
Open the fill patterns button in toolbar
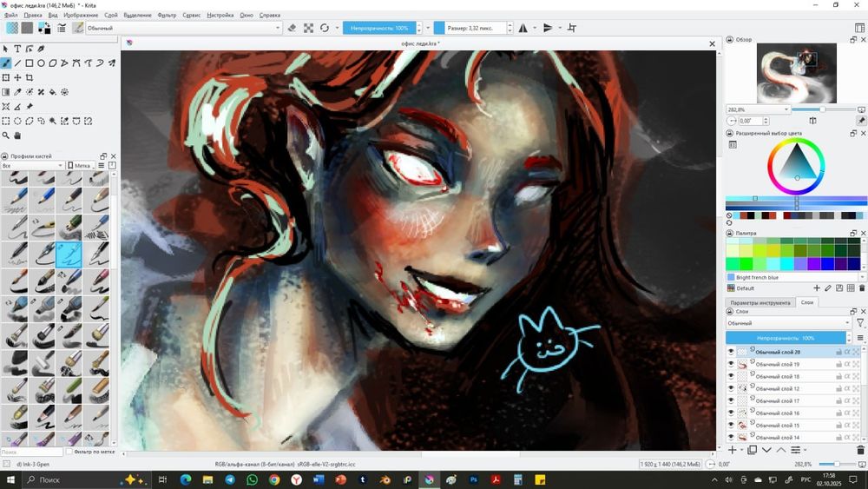point(27,28)
